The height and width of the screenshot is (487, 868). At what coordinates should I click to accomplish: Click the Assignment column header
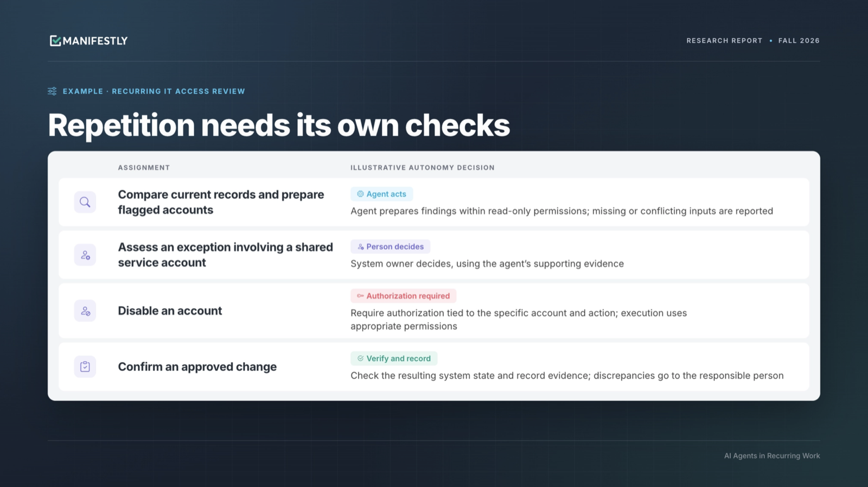tap(144, 168)
